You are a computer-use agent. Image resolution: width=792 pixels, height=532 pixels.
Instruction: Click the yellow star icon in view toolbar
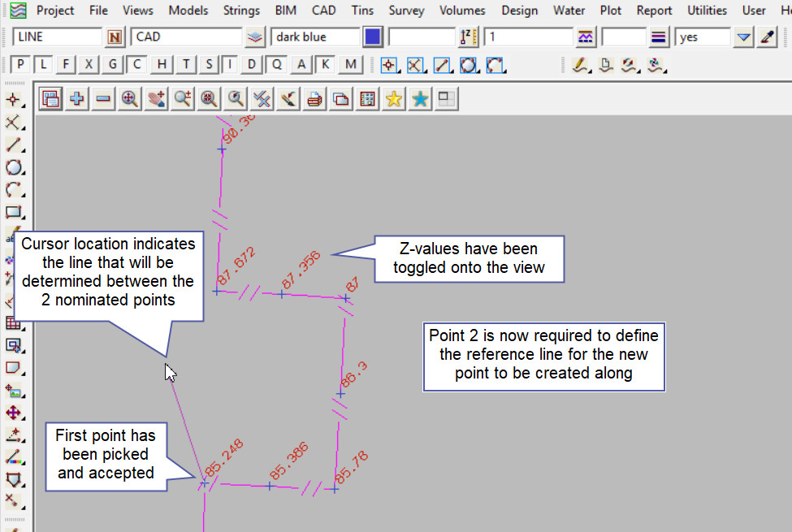click(x=394, y=99)
